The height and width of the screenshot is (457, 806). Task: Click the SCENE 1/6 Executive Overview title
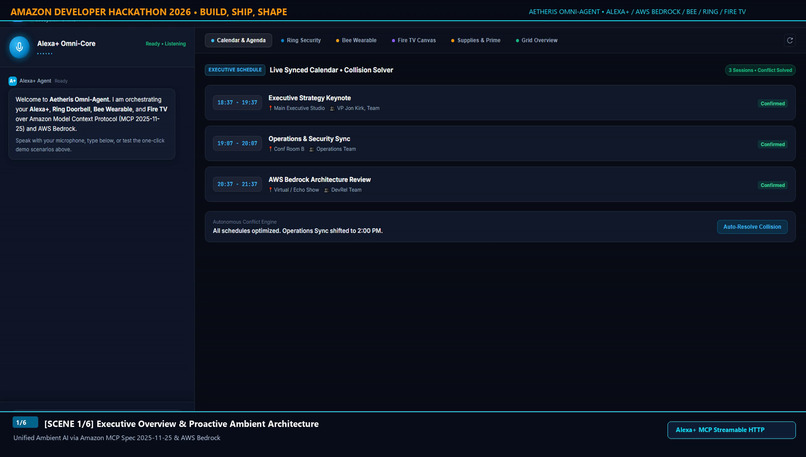pyautogui.click(x=181, y=424)
